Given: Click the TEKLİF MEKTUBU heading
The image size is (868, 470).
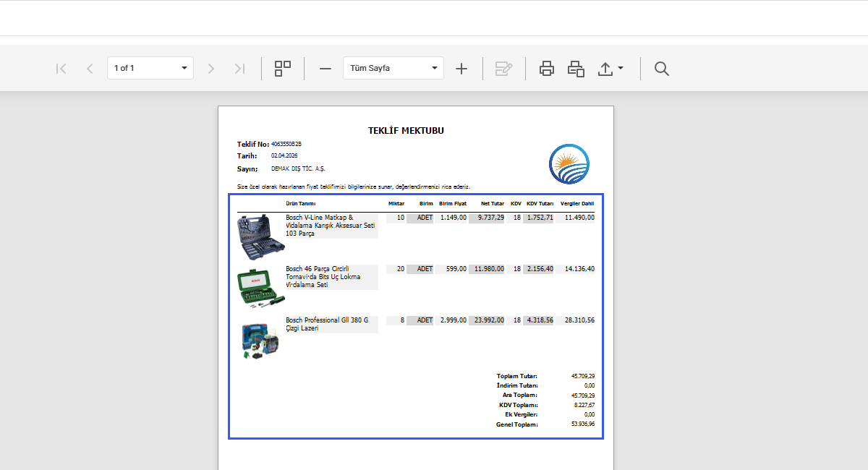Looking at the screenshot, I should click(406, 131).
